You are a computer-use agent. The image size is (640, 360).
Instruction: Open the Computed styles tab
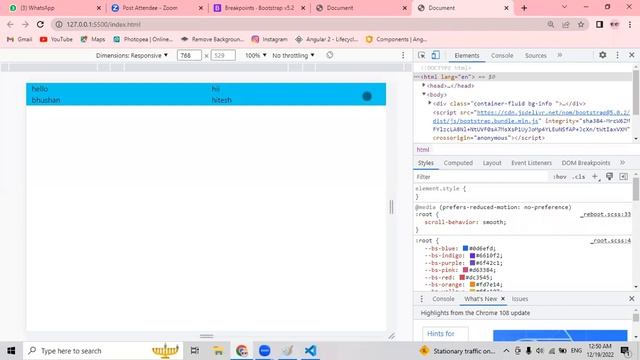[x=458, y=163]
